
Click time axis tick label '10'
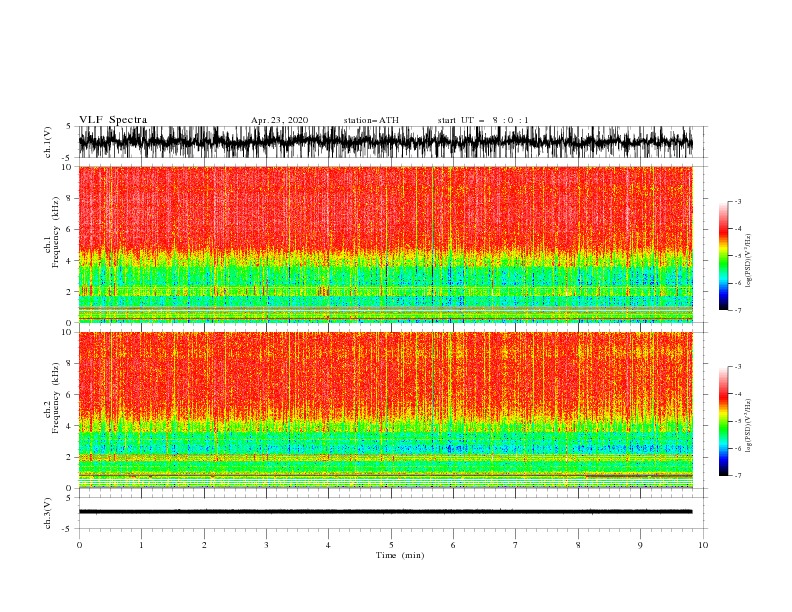coord(703,545)
